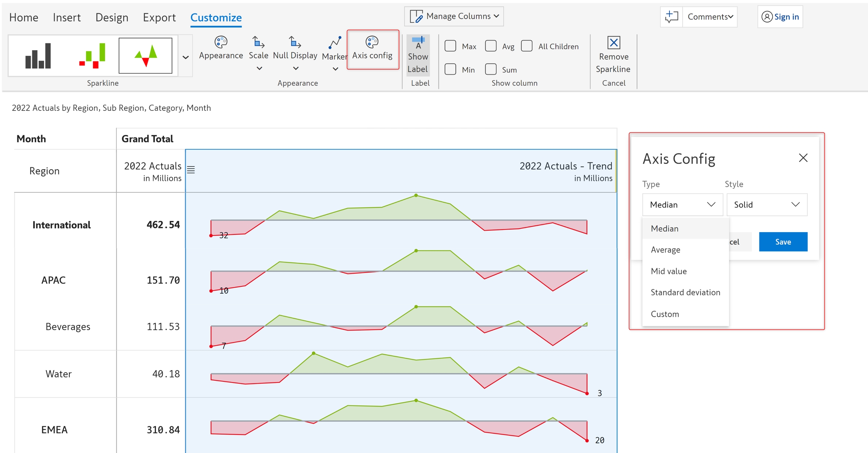Expand the sparkline type gallery arrow
This screenshot has height=453, width=868.
pyautogui.click(x=185, y=57)
